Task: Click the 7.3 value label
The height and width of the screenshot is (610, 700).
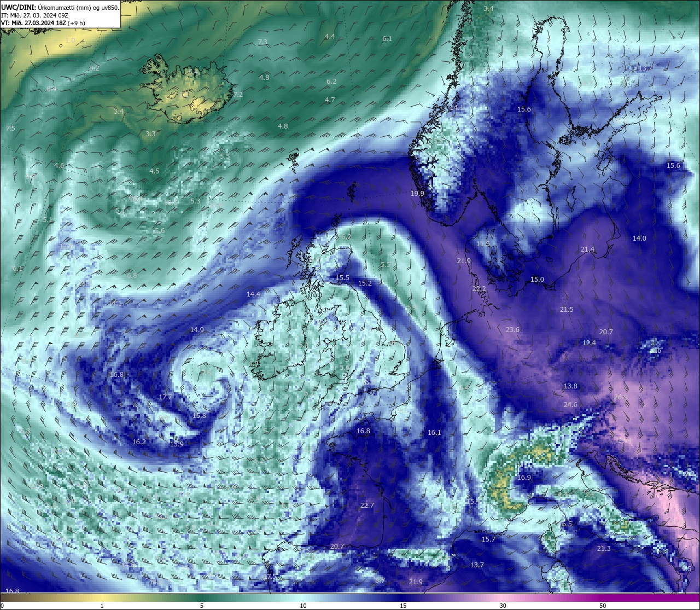Action: click(262, 42)
